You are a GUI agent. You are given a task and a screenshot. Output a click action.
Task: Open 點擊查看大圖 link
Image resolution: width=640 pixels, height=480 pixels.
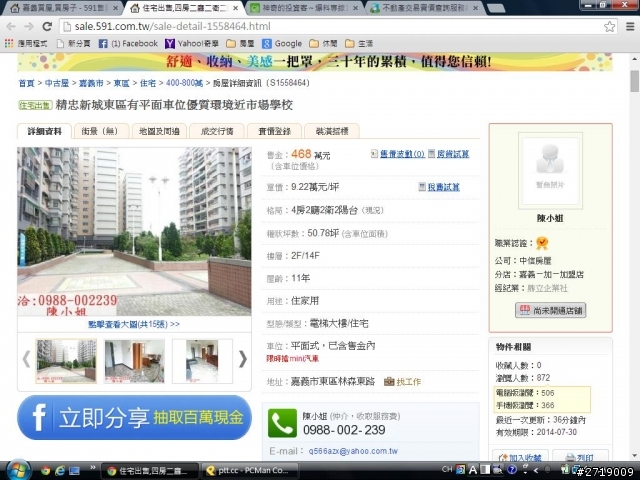click(x=133, y=324)
